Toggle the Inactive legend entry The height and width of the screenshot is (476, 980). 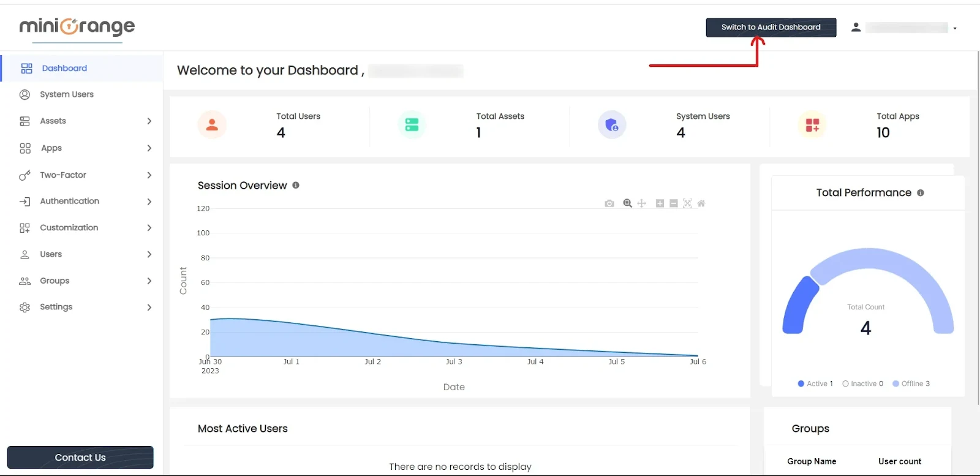click(862, 383)
